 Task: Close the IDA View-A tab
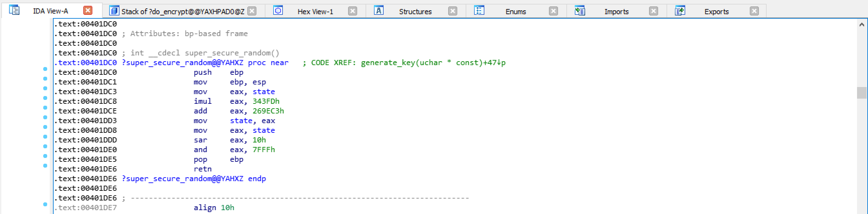[x=88, y=10]
